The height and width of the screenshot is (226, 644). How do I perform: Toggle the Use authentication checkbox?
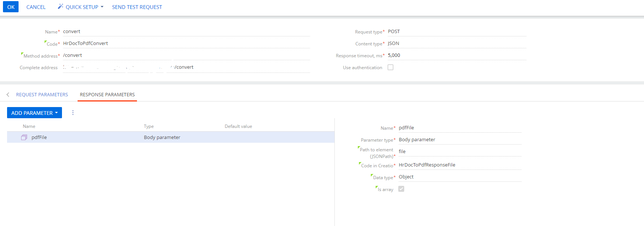point(390,67)
